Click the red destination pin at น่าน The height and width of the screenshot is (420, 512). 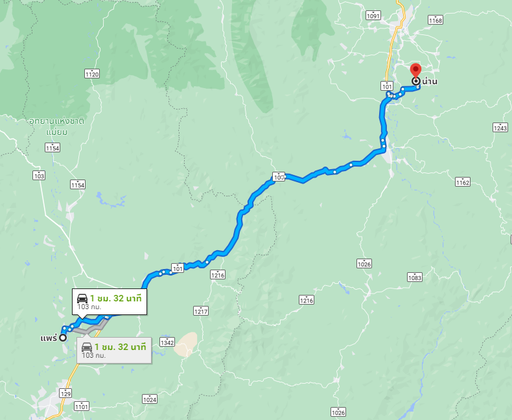[x=415, y=70]
